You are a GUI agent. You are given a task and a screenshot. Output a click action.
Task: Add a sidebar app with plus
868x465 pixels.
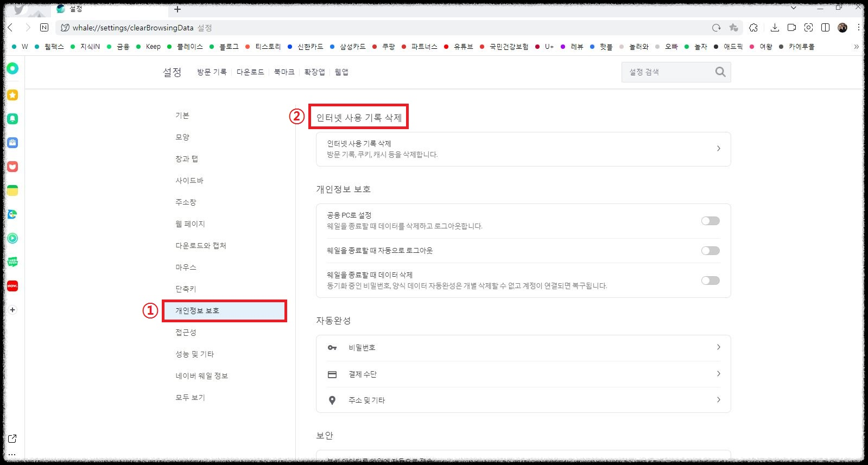click(12, 310)
